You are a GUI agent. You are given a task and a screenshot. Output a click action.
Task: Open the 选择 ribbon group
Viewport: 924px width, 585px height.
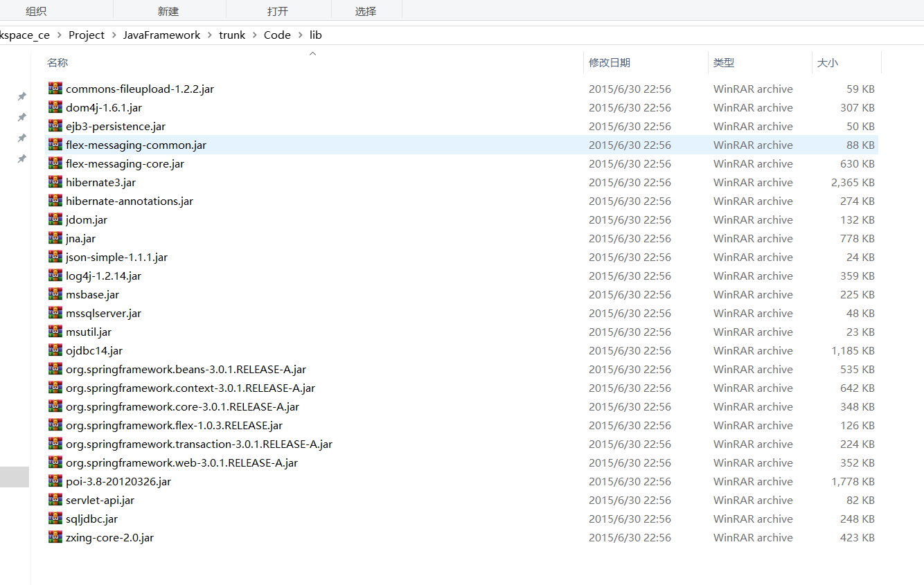(366, 11)
